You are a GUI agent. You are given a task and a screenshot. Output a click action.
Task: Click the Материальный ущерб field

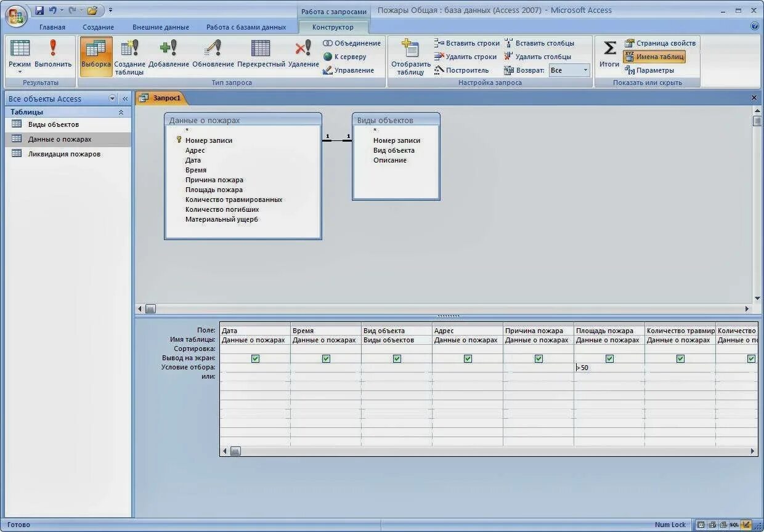click(222, 219)
